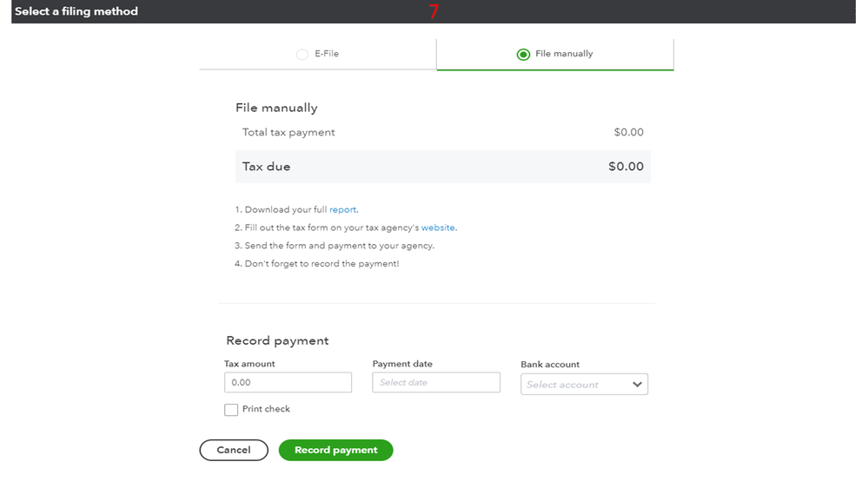Click the Total tax payment $0.00 amount
The height and width of the screenshot is (488, 868).
628,133
